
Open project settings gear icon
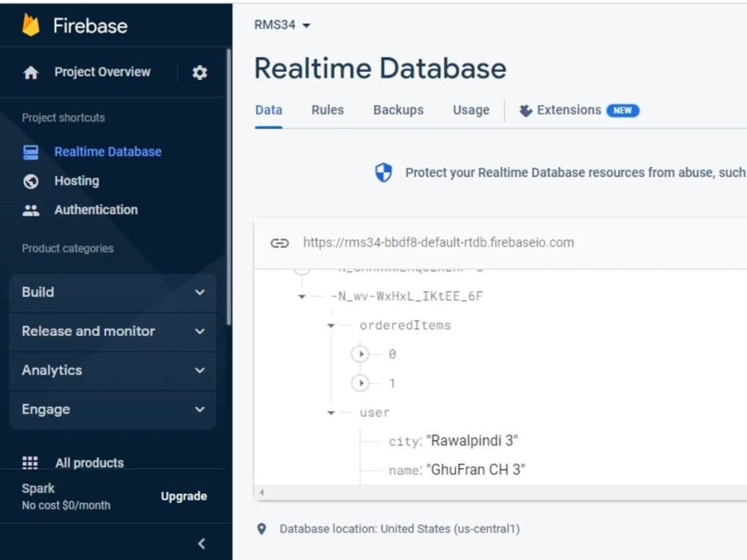pos(199,72)
